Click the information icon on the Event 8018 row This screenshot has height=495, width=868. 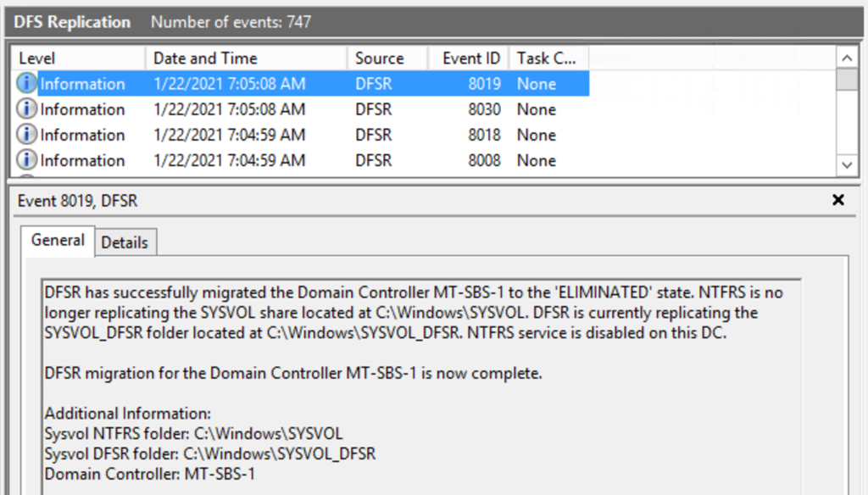pos(27,135)
